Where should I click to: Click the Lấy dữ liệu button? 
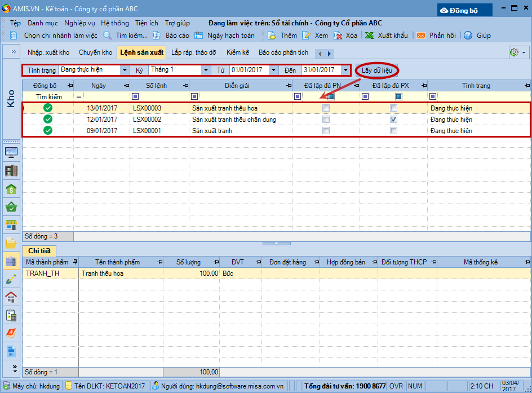[377, 70]
